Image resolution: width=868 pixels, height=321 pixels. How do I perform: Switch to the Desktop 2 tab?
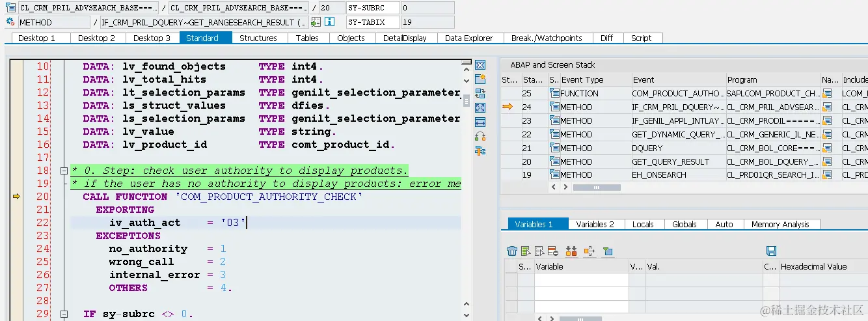click(x=96, y=38)
